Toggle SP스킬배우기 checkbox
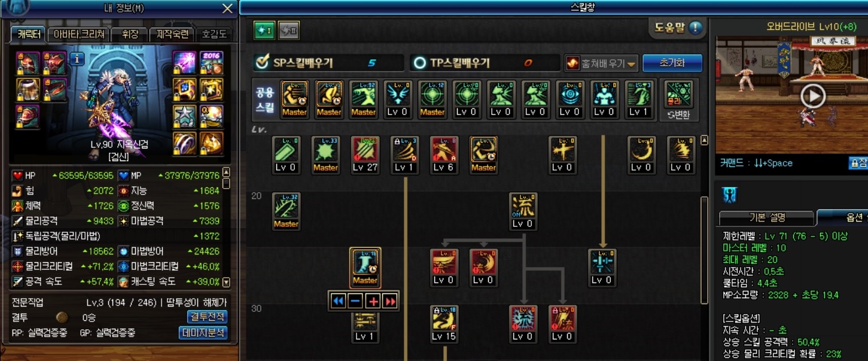868x361 pixels. pyautogui.click(x=262, y=62)
